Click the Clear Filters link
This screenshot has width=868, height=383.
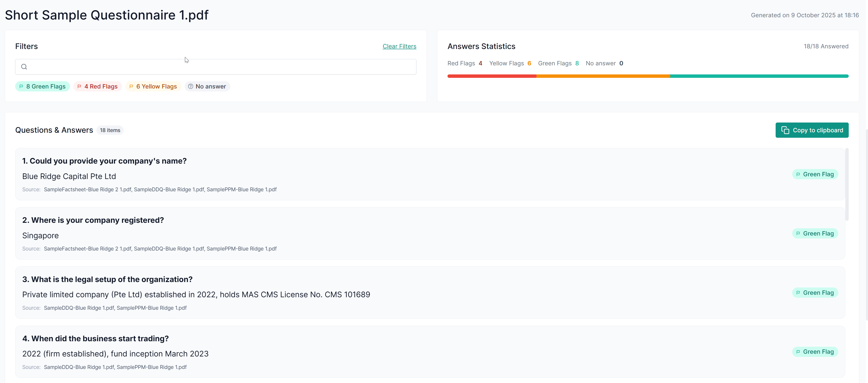399,46
